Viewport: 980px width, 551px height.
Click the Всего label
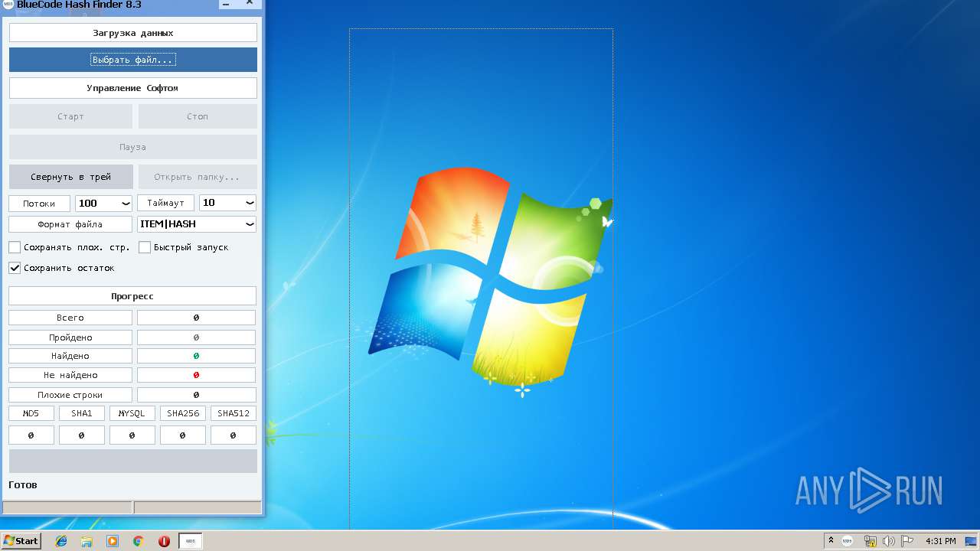70,318
